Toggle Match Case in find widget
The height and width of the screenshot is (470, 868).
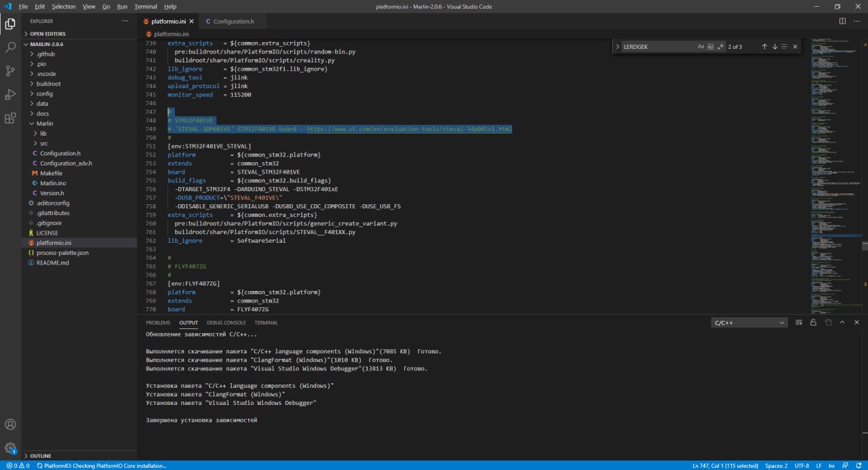click(x=701, y=47)
